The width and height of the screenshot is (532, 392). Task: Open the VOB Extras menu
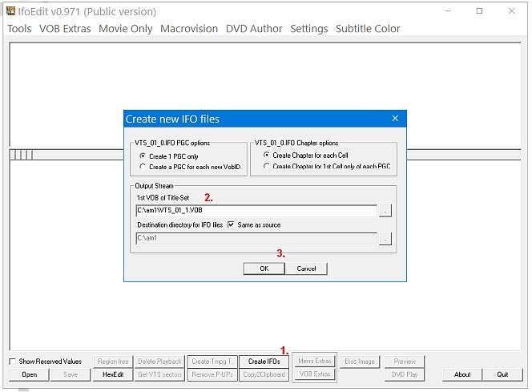pos(65,29)
